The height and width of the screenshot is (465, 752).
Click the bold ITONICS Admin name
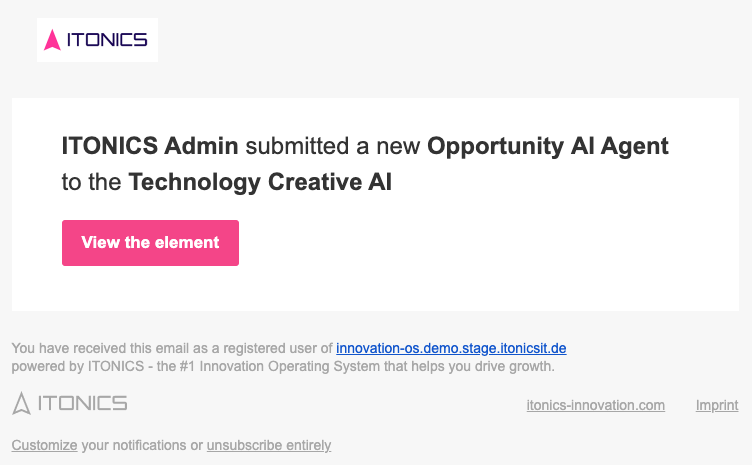tap(150, 146)
